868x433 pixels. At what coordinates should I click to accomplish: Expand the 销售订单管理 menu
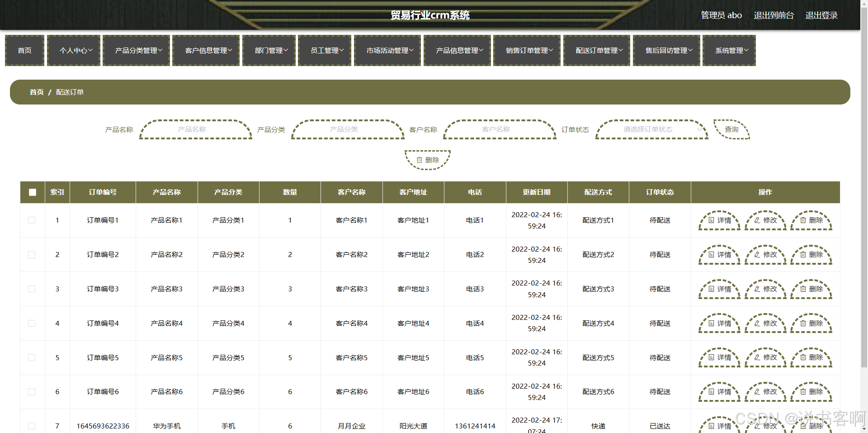527,51
